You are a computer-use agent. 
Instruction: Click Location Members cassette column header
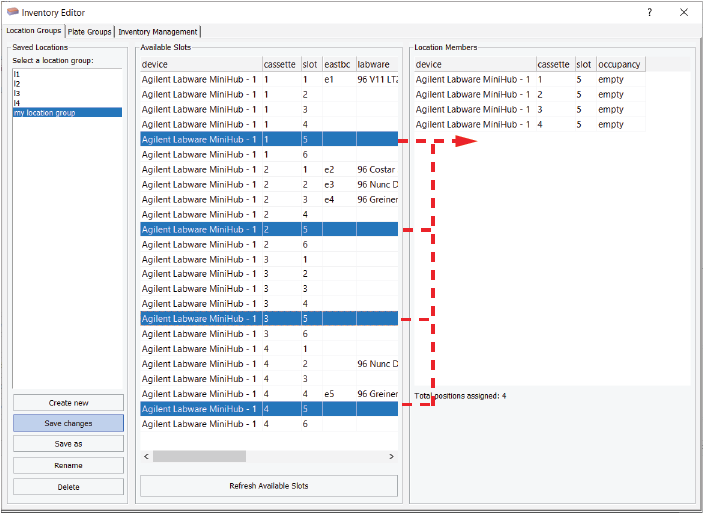pos(555,64)
